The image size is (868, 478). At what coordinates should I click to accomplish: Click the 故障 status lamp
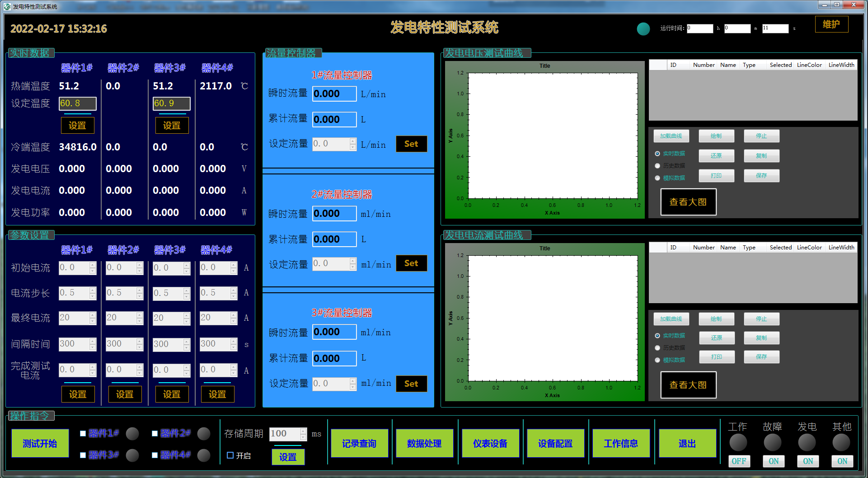[773, 443]
